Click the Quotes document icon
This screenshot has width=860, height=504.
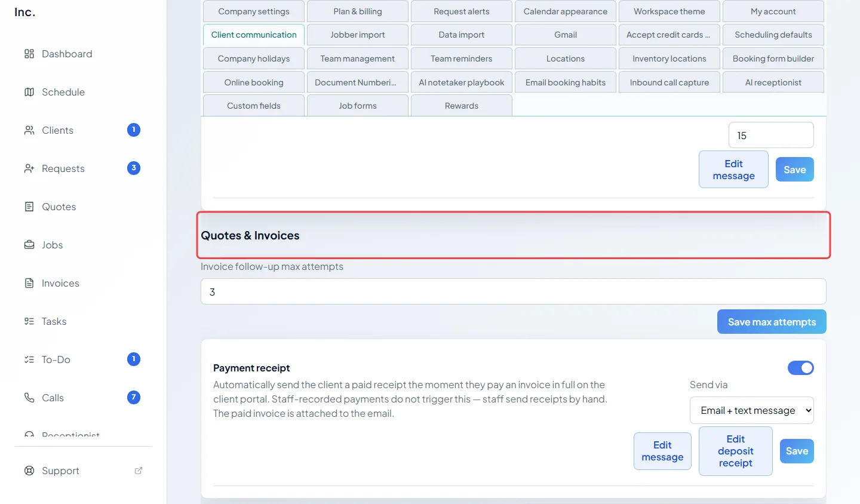29,207
